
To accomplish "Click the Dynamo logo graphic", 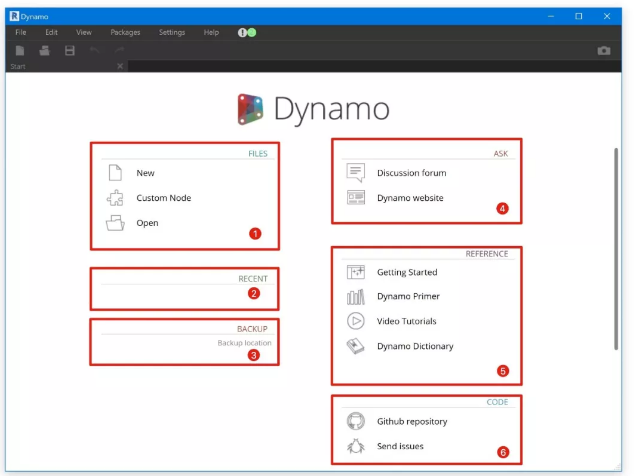I will click(250, 109).
